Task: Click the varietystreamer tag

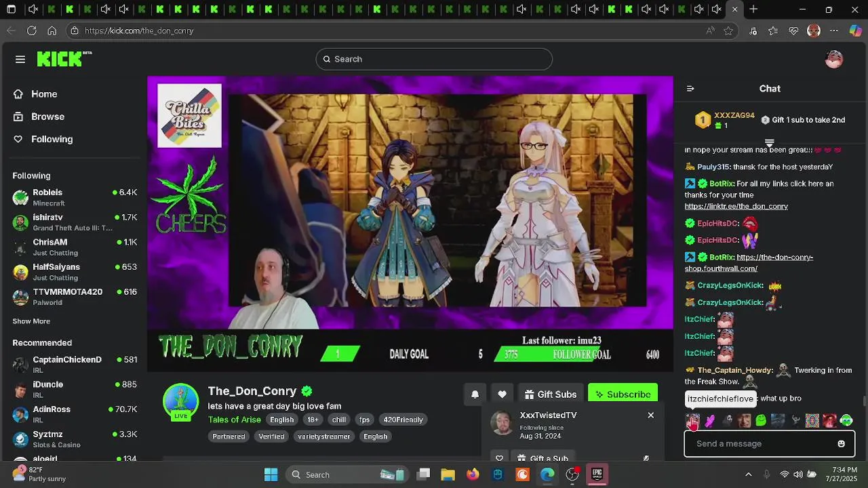Action: tap(323, 436)
